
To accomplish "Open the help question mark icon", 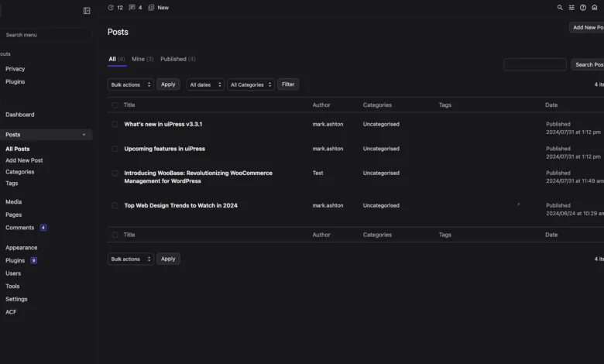I will 583,7.
